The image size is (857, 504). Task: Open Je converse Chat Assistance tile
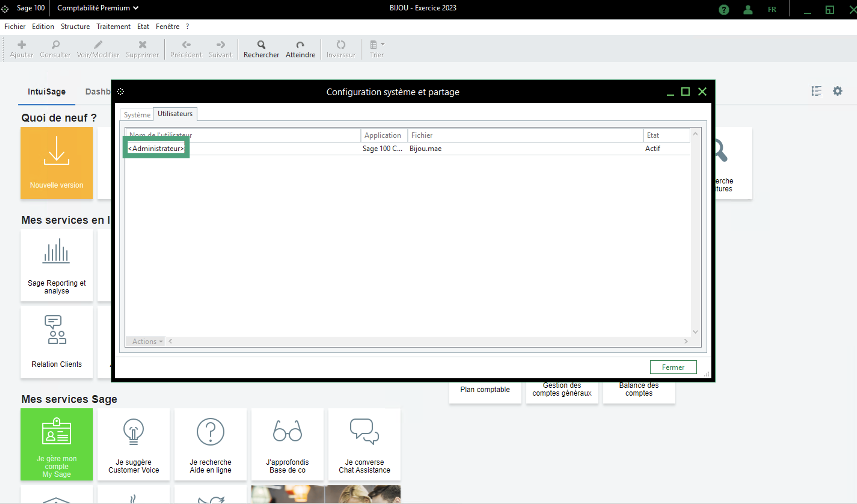pyautogui.click(x=364, y=444)
